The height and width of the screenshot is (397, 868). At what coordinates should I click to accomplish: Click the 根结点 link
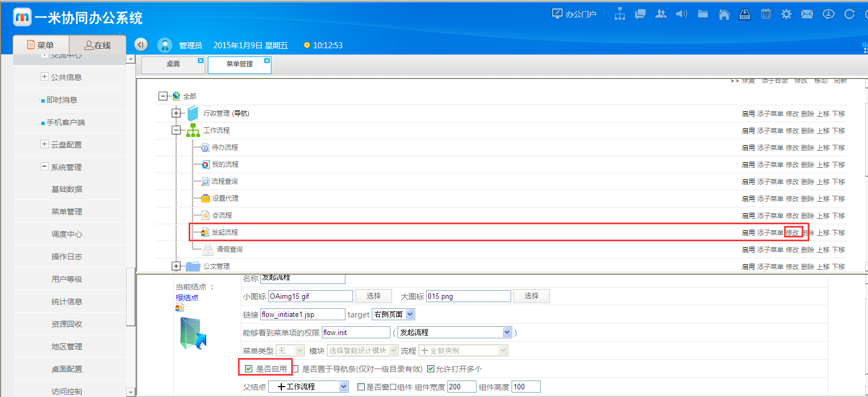point(187,298)
